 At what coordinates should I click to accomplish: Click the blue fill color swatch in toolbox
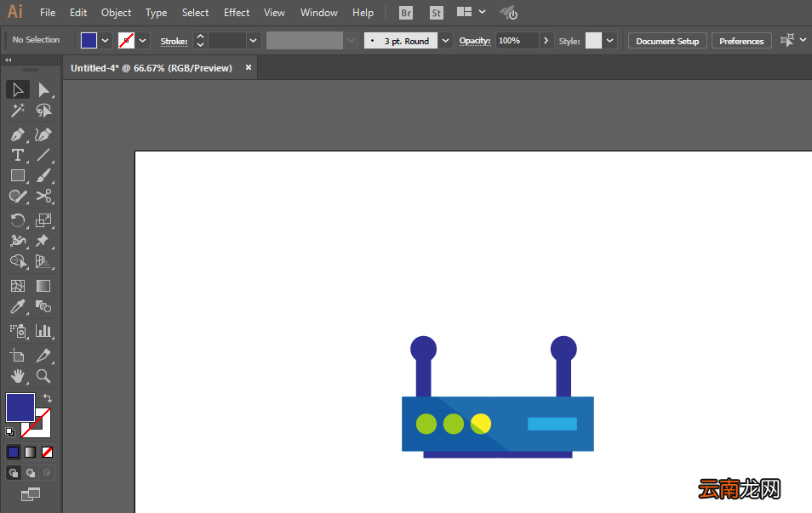coord(20,408)
